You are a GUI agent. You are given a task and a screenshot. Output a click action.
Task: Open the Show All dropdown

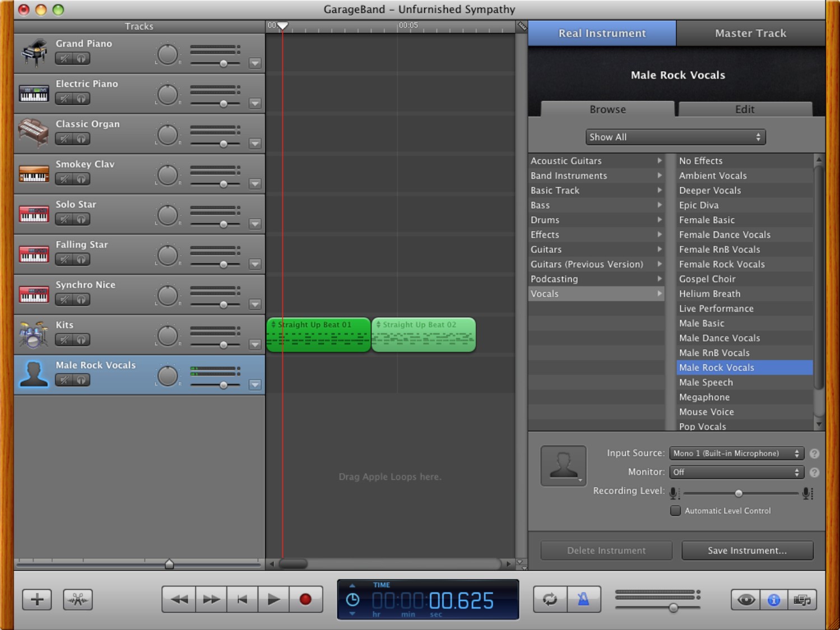click(x=675, y=137)
